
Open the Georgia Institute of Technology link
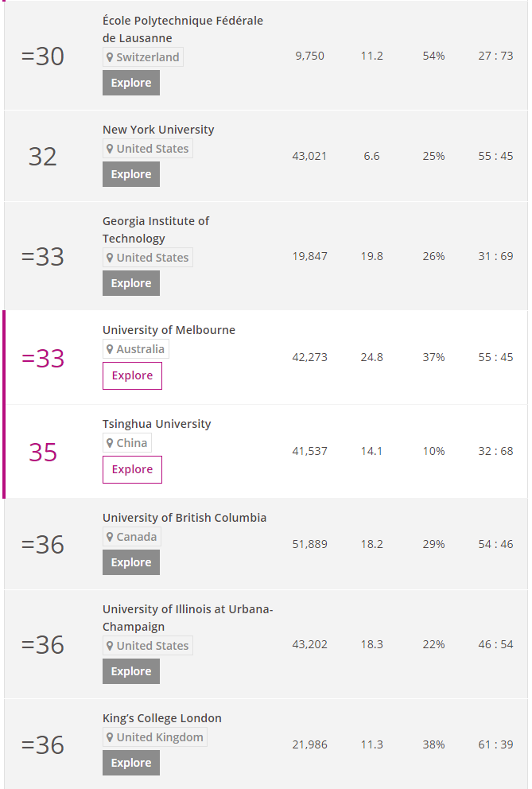pyautogui.click(x=156, y=230)
